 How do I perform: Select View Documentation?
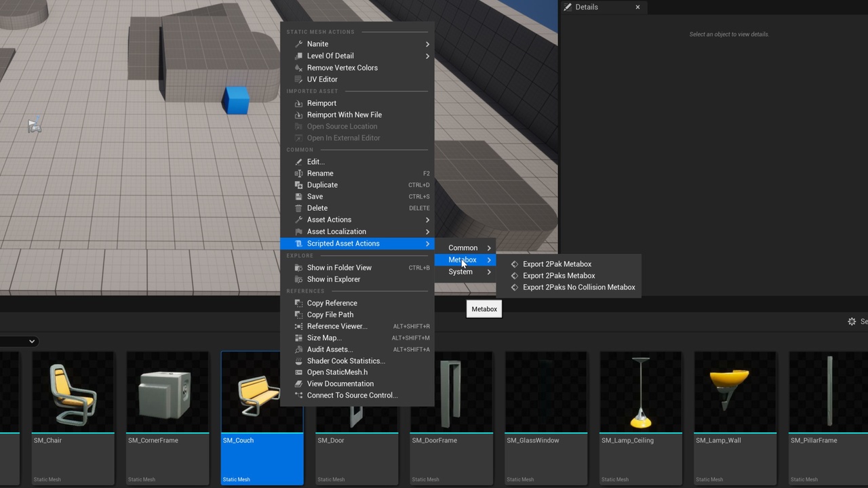coord(357,384)
